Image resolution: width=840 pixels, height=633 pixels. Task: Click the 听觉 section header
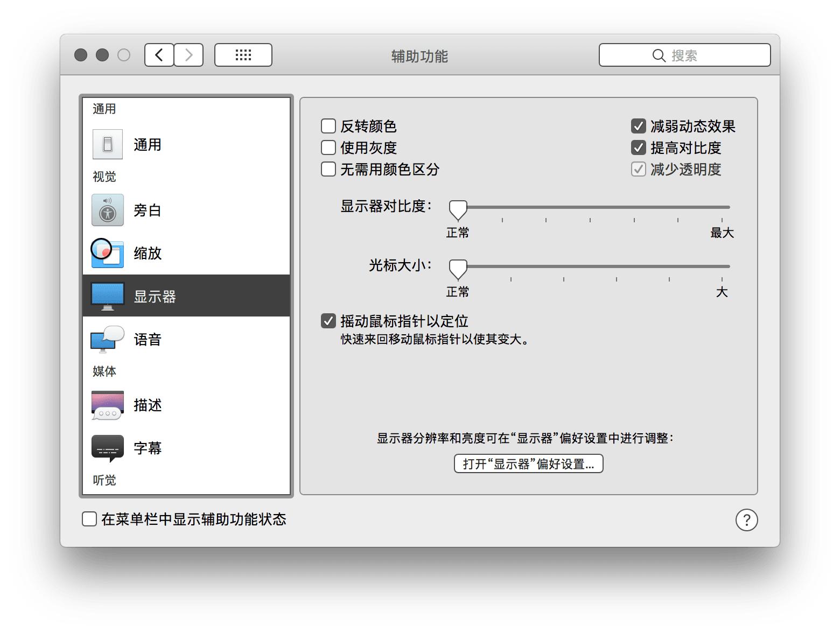(104, 480)
